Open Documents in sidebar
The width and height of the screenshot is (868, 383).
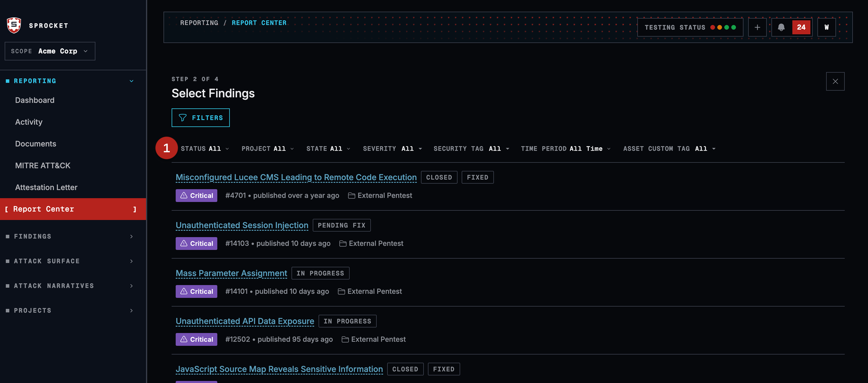36,144
